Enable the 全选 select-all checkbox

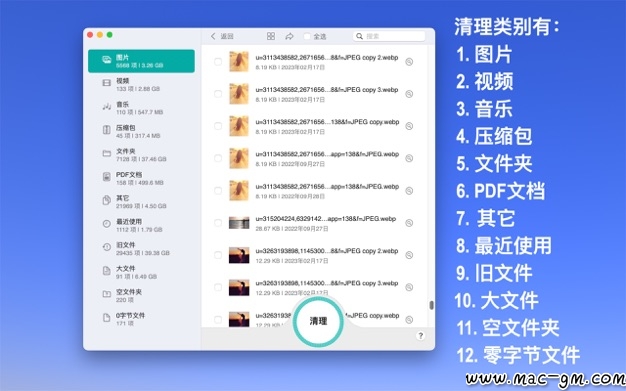(x=307, y=36)
